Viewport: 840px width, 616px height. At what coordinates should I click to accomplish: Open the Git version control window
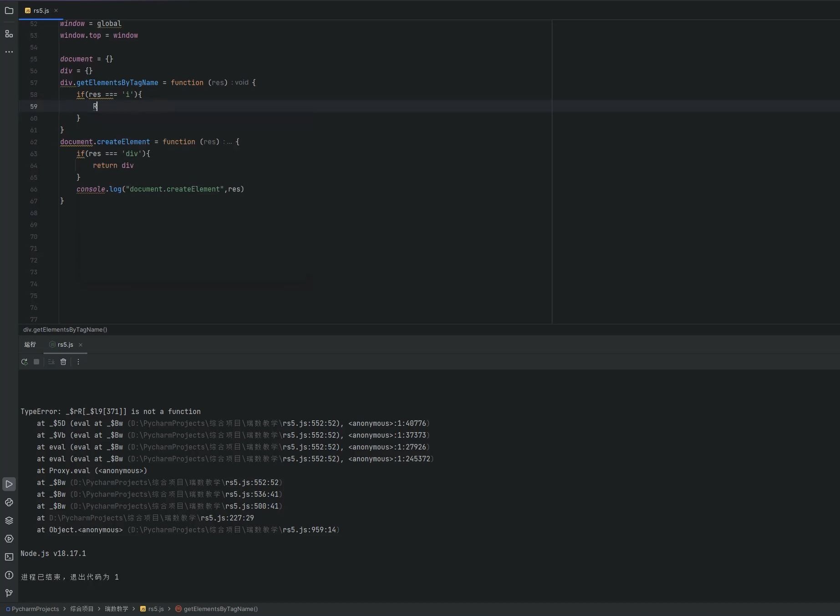click(9, 593)
